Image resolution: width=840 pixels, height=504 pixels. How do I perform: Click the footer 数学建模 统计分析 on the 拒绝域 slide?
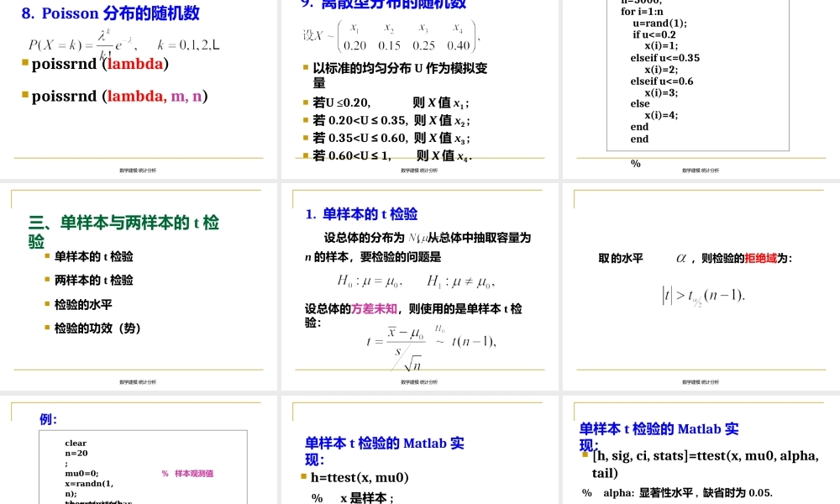point(701,382)
